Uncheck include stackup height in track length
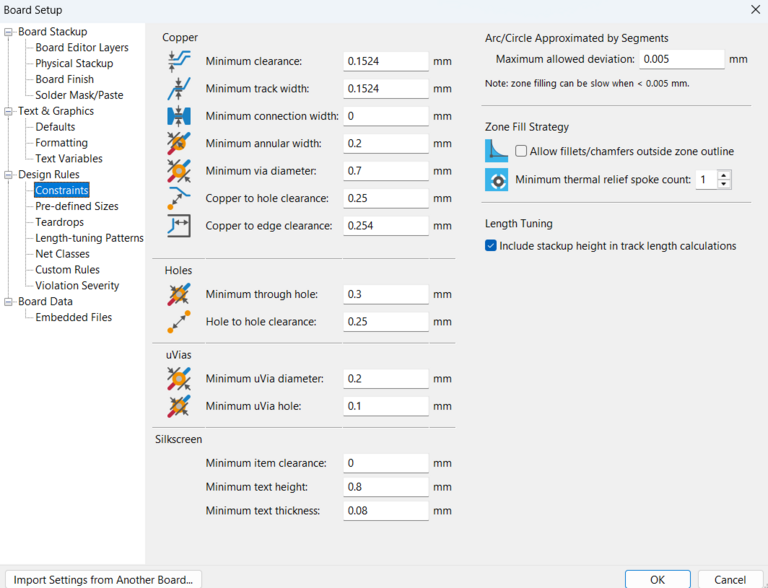 [491, 246]
